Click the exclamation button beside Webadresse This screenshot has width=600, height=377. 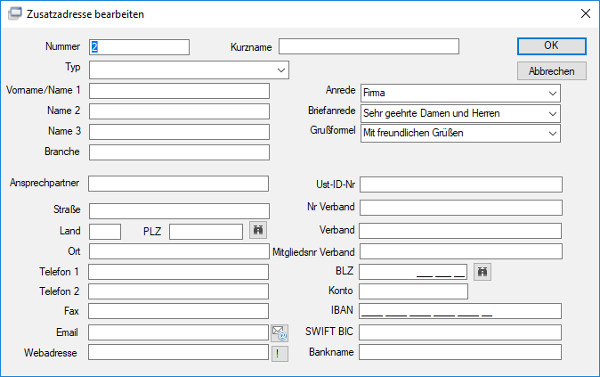pos(280,354)
